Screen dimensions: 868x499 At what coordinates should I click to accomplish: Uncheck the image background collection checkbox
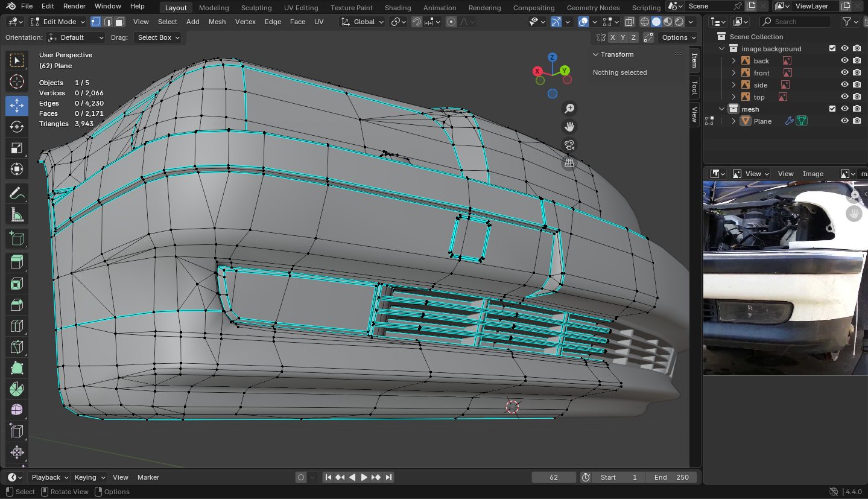pyautogui.click(x=832, y=49)
